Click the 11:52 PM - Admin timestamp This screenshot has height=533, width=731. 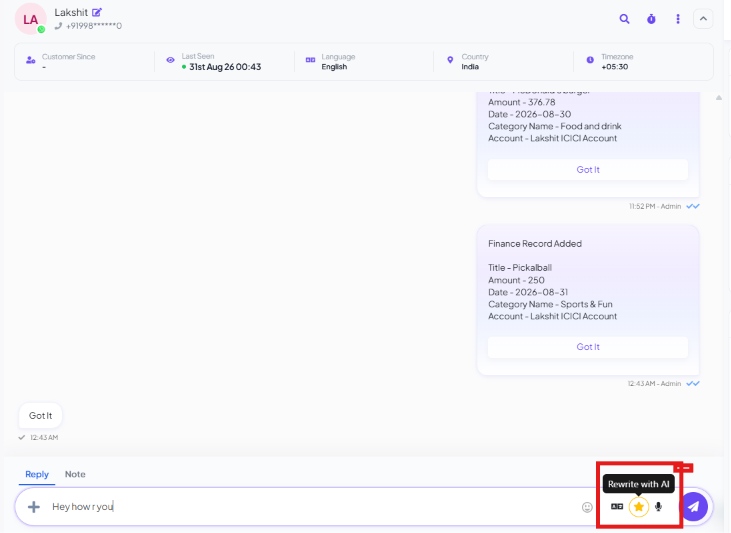coord(655,207)
